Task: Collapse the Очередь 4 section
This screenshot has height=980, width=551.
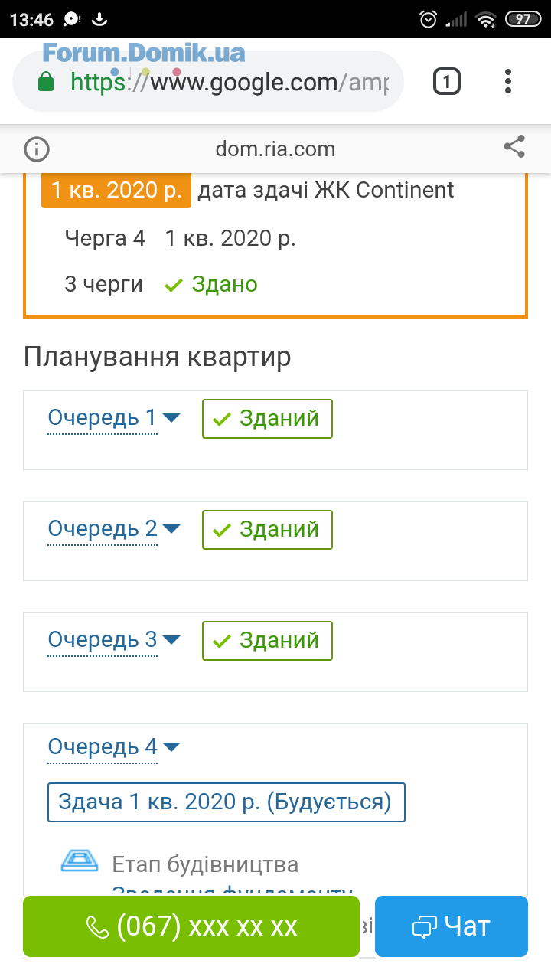Action: coord(114,746)
